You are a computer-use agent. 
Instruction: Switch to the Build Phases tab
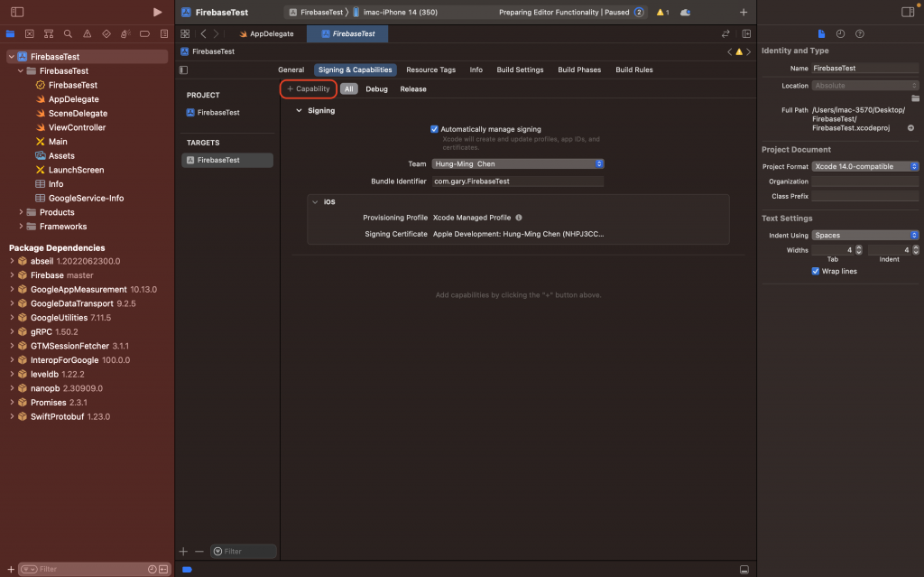click(579, 70)
